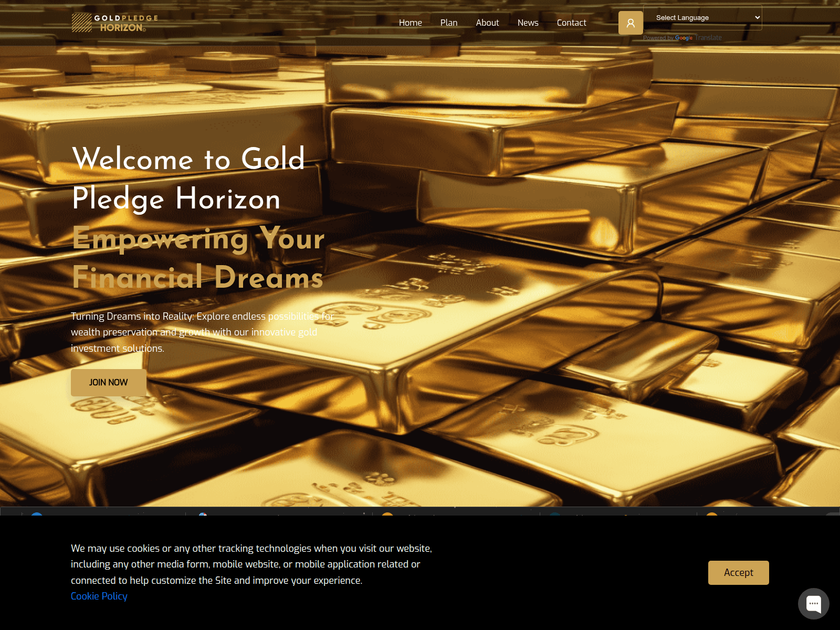Viewport: 840px width, 630px height.
Task: Click the cookie tracking technologies notice text
Action: (x=251, y=564)
